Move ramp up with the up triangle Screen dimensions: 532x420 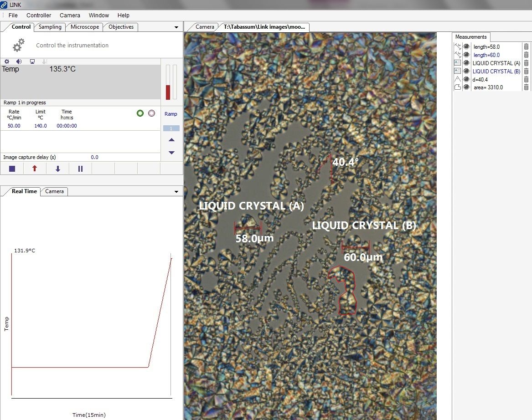[172, 140]
